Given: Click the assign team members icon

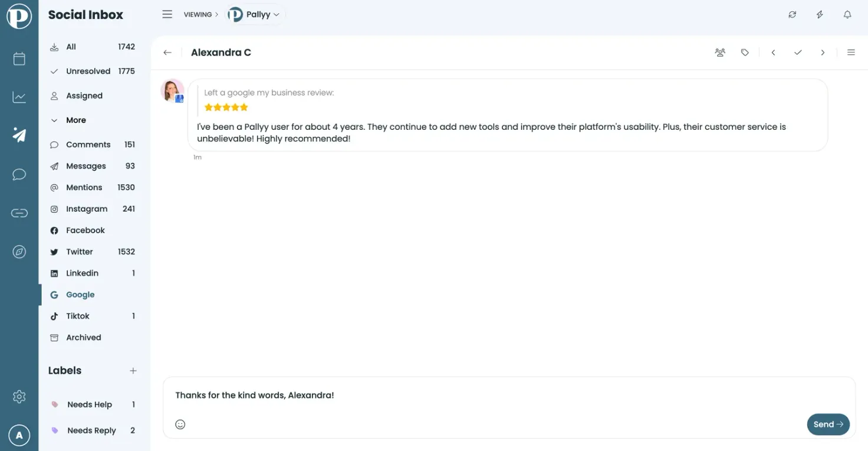Looking at the screenshot, I should click(720, 53).
